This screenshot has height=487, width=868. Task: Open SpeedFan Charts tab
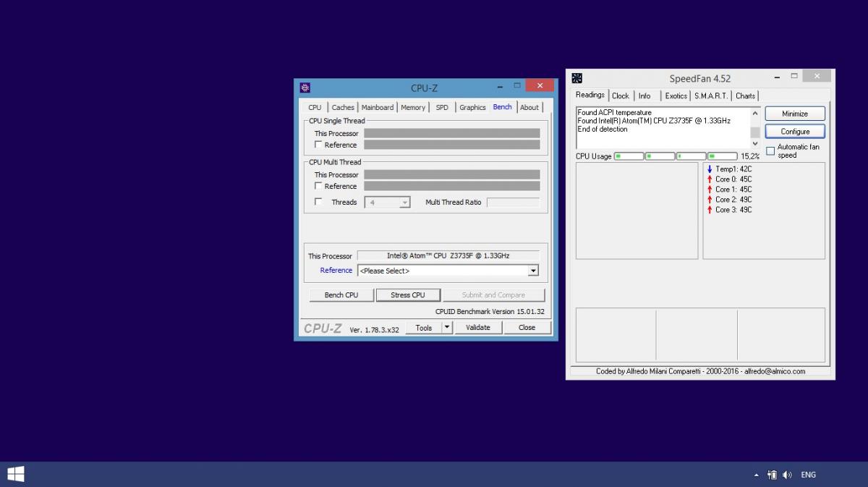[x=745, y=96]
